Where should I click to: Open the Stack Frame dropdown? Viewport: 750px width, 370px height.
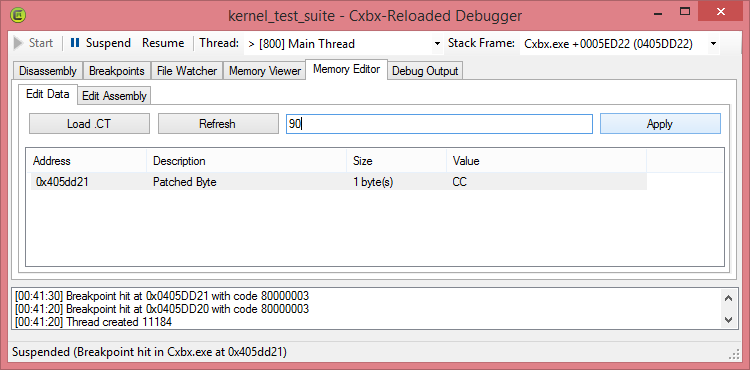click(619, 44)
